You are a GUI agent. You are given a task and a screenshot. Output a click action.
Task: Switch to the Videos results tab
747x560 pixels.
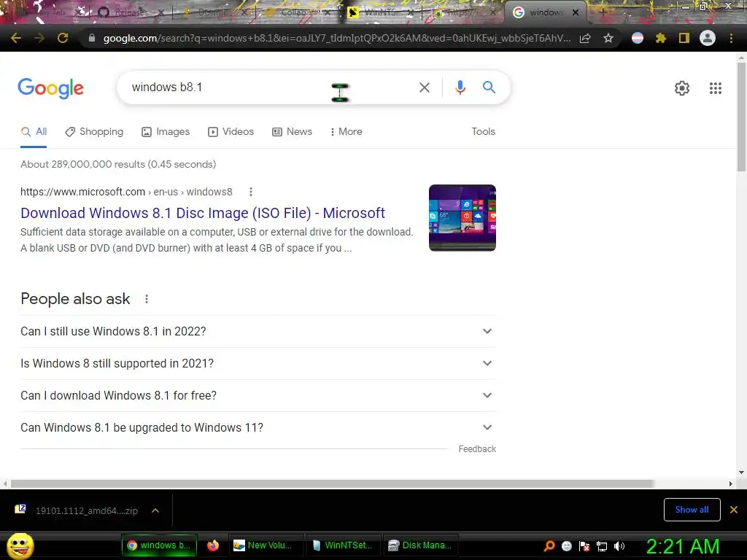pos(231,131)
